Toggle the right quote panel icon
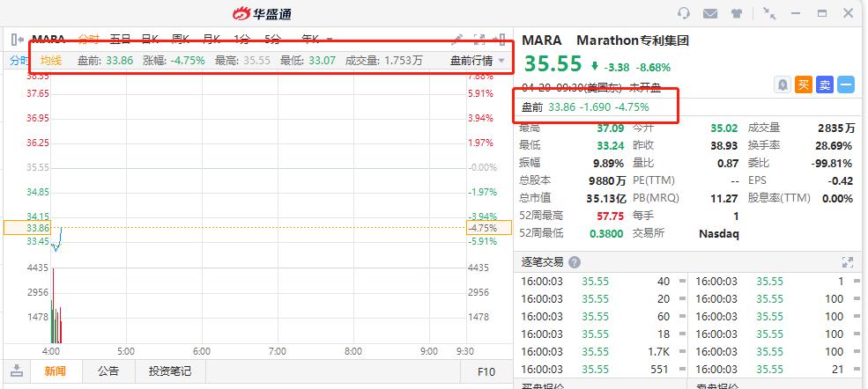This screenshot has height=389, width=868. point(499,40)
